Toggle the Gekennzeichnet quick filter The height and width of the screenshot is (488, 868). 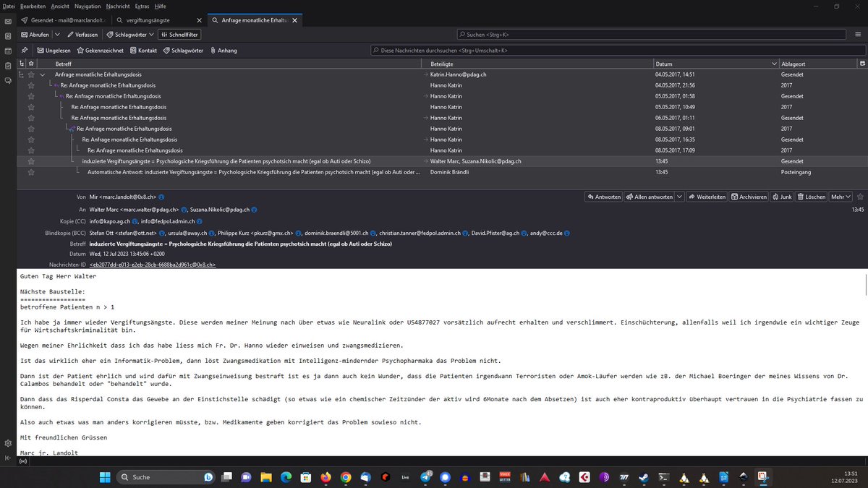click(101, 51)
